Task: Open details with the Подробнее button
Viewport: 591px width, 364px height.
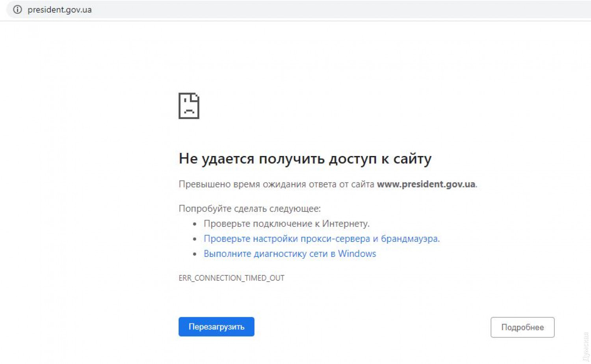Action: tap(522, 327)
